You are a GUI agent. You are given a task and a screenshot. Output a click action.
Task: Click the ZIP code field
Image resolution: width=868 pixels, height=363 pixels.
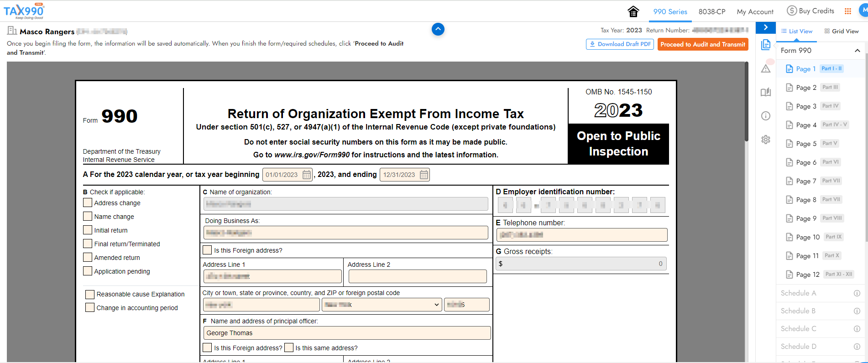467,305
